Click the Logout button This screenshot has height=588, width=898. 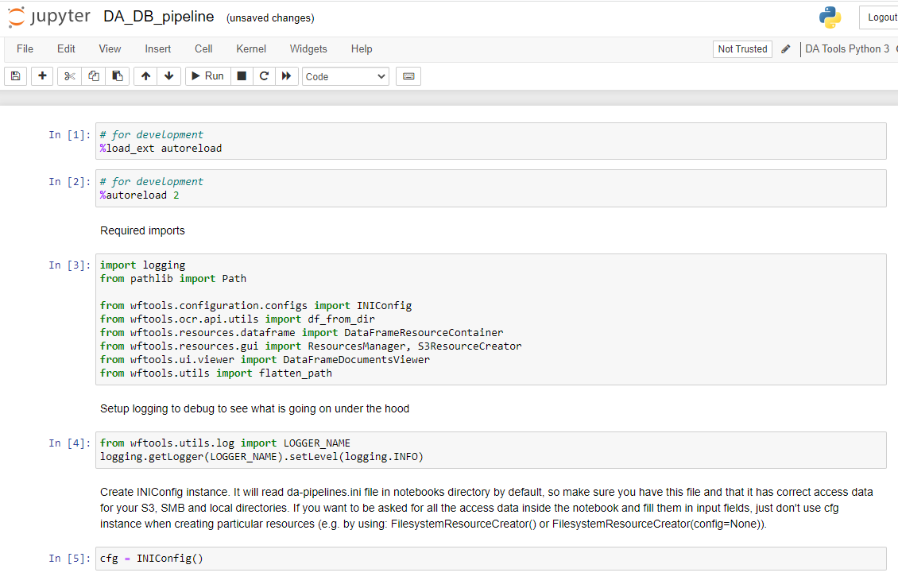881,17
